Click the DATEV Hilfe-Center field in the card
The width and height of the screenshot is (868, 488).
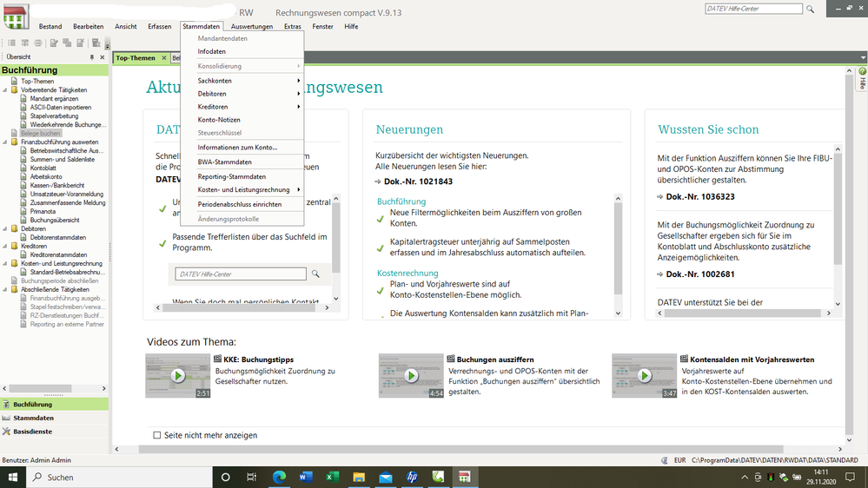(x=241, y=274)
